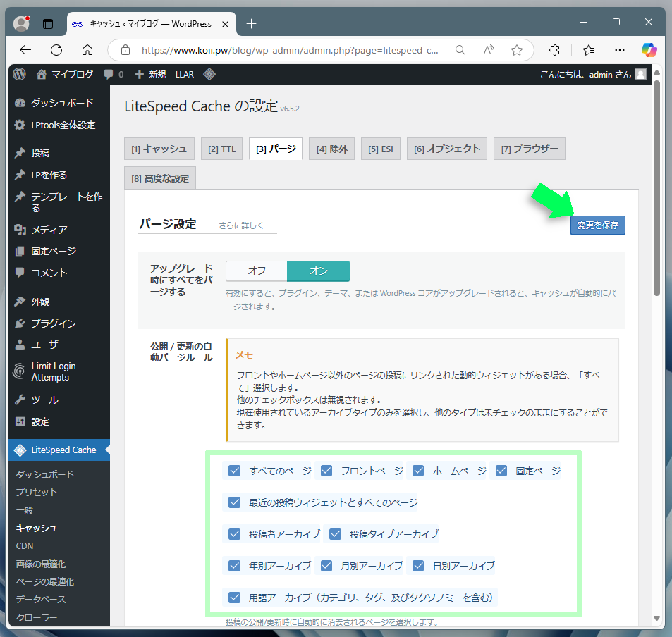Screen dimensions: 672x637
Task: Activate read aloud icon
Action: [489, 50]
